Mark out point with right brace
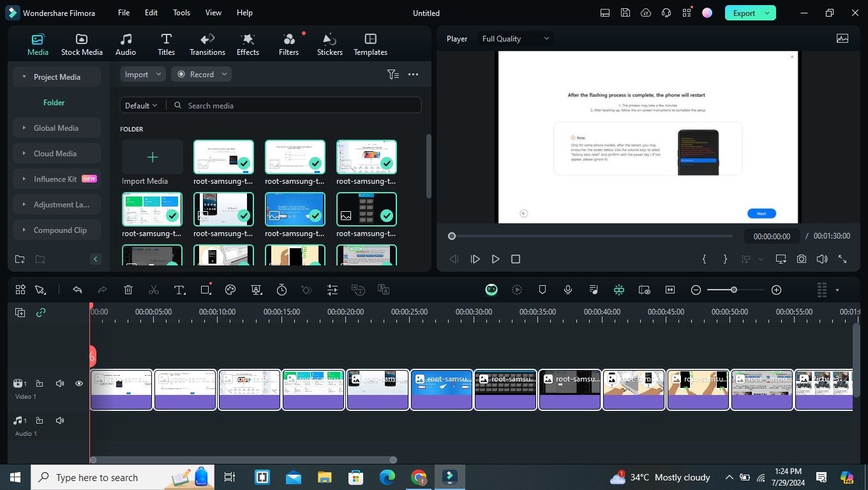The height and width of the screenshot is (490, 868). (725, 259)
